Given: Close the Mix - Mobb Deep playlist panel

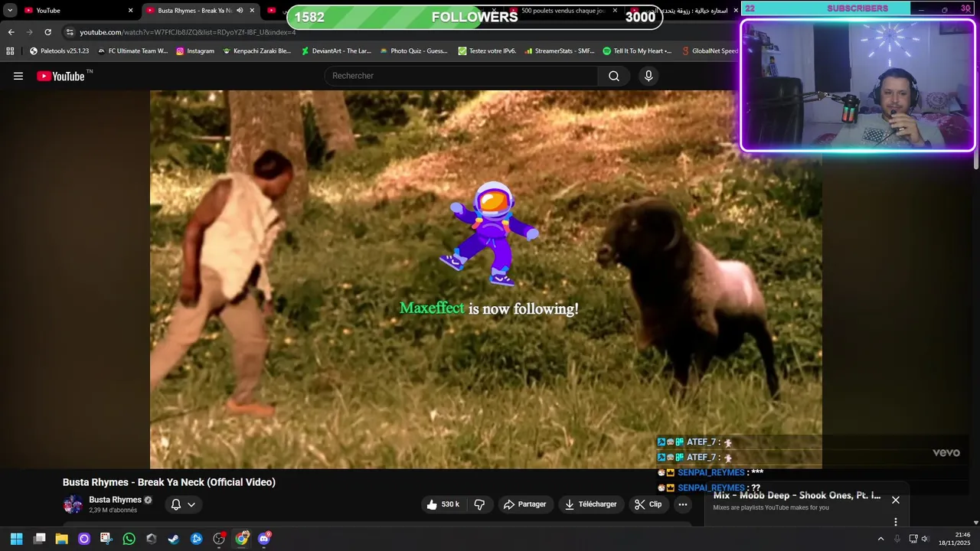Looking at the screenshot, I should pos(896,500).
